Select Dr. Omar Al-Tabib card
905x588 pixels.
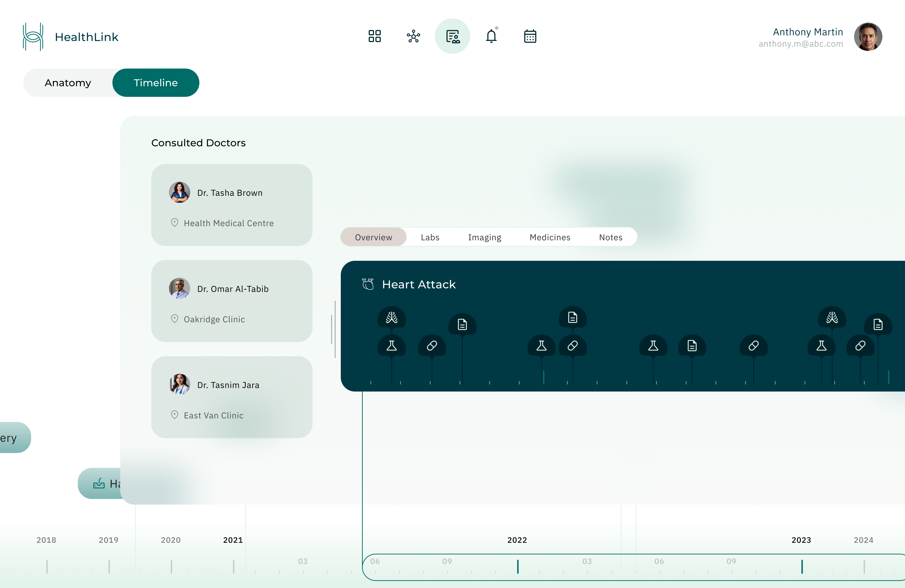(232, 301)
